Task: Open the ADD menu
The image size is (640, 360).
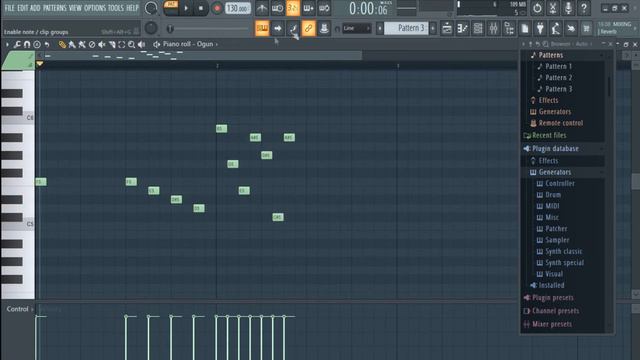Action: [36, 8]
